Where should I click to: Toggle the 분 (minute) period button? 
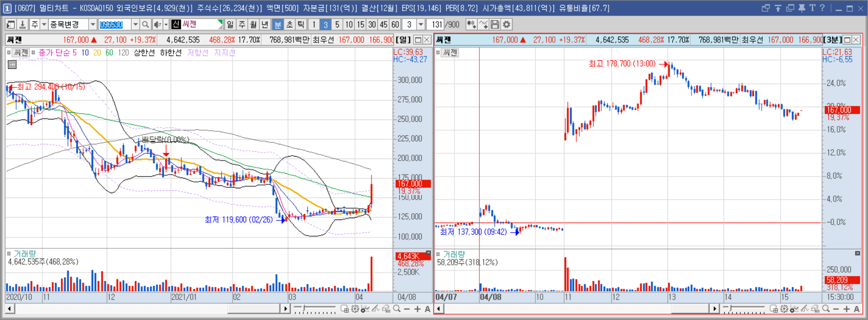[x=277, y=24]
